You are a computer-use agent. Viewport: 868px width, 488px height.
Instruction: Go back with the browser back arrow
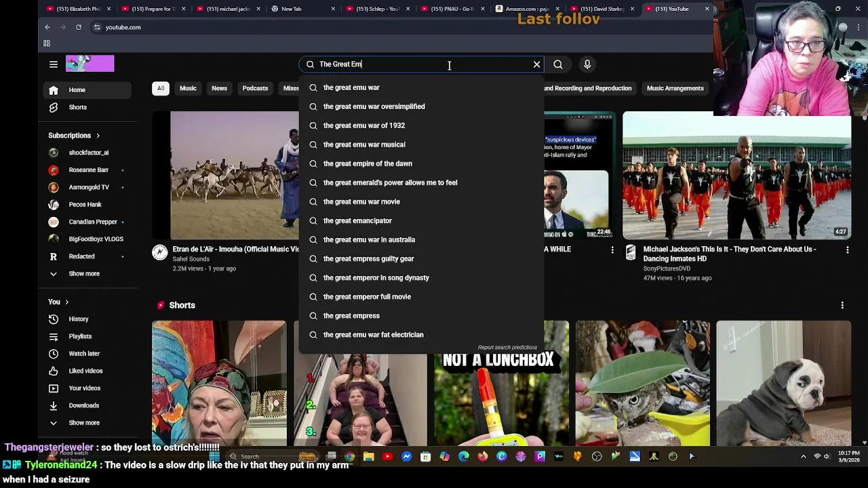pos(47,27)
